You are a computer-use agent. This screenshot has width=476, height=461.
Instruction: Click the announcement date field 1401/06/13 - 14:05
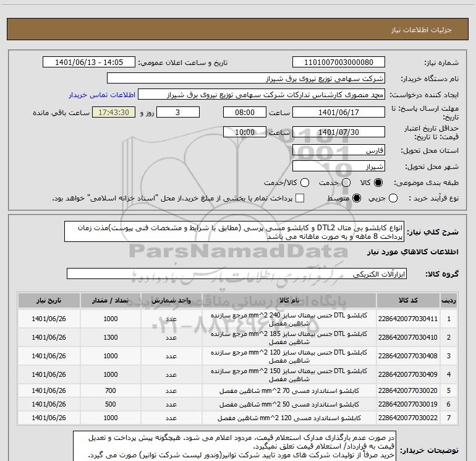tap(89, 62)
